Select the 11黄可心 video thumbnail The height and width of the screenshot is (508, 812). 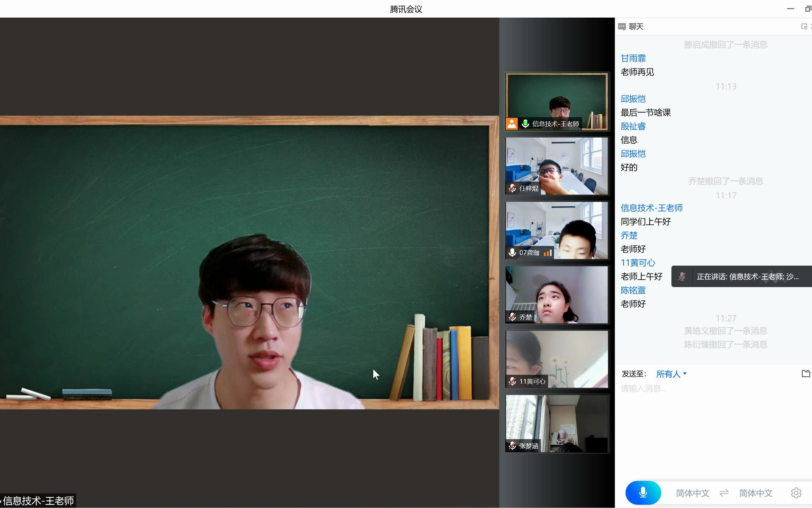[x=557, y=359]
